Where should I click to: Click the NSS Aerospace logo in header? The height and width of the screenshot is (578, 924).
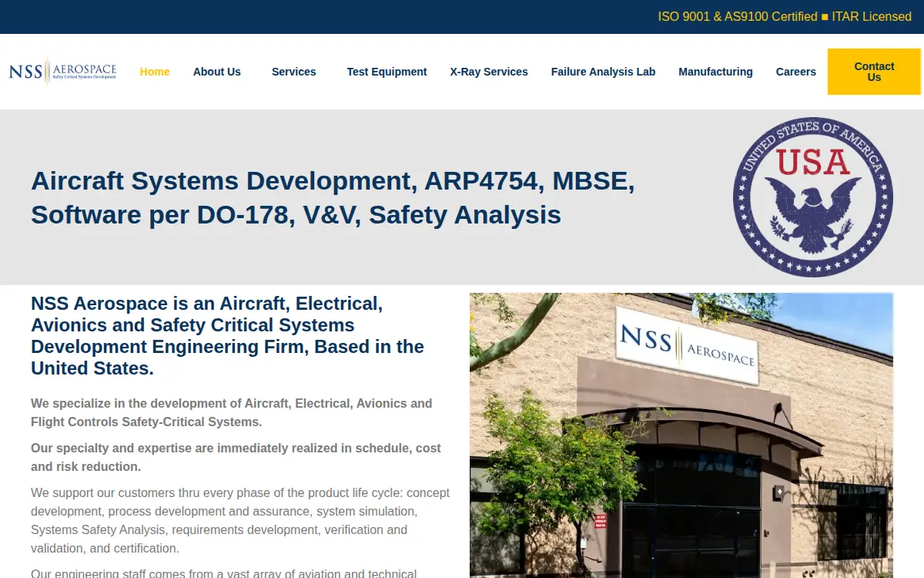[62, 72]
